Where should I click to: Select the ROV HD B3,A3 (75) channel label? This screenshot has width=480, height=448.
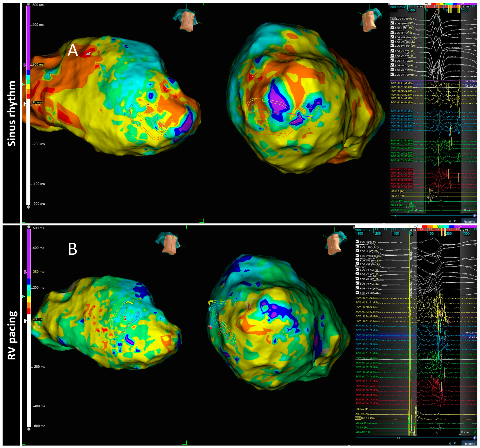(366, 335)
